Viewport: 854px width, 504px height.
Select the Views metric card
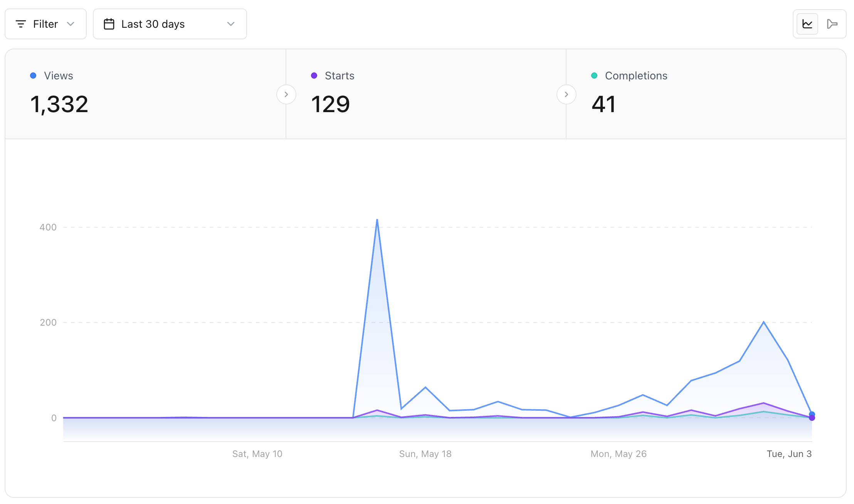coord(146,94)
